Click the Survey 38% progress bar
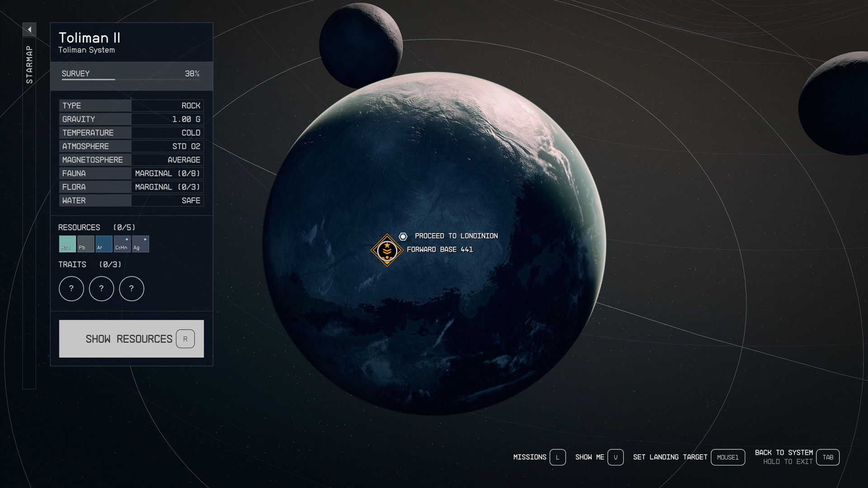Image resolution: width=868 pixels, height=488 pixels. (x=132, y=76)
